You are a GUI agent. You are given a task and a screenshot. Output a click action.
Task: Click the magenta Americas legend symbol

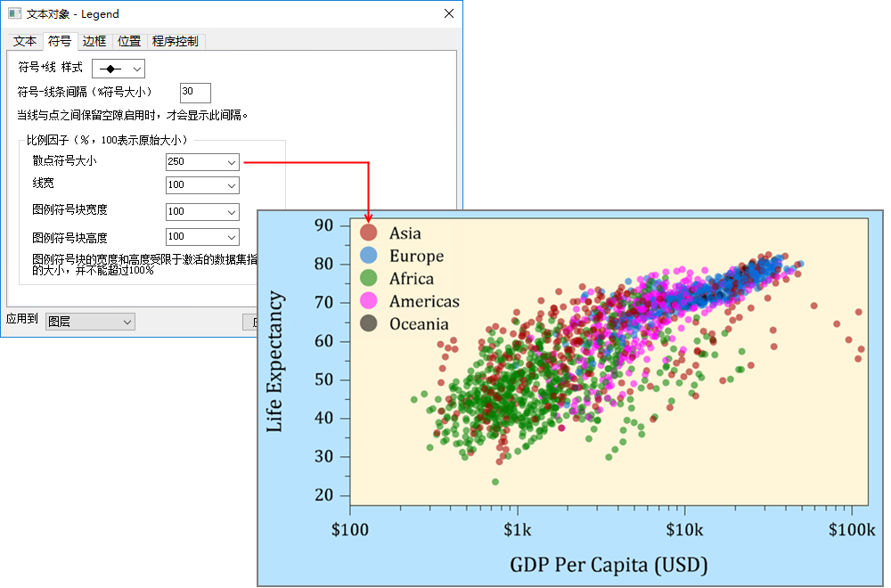368,301
